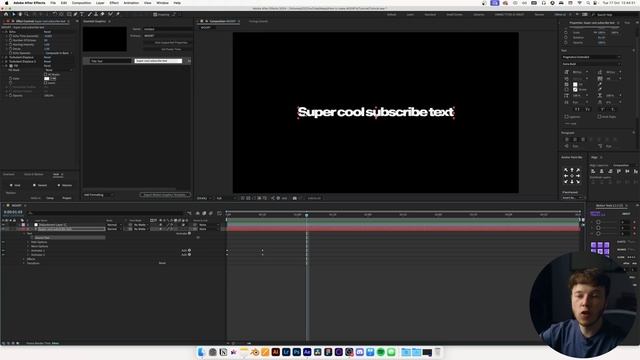Open Finder from the Dock

(x=202, y=352)
